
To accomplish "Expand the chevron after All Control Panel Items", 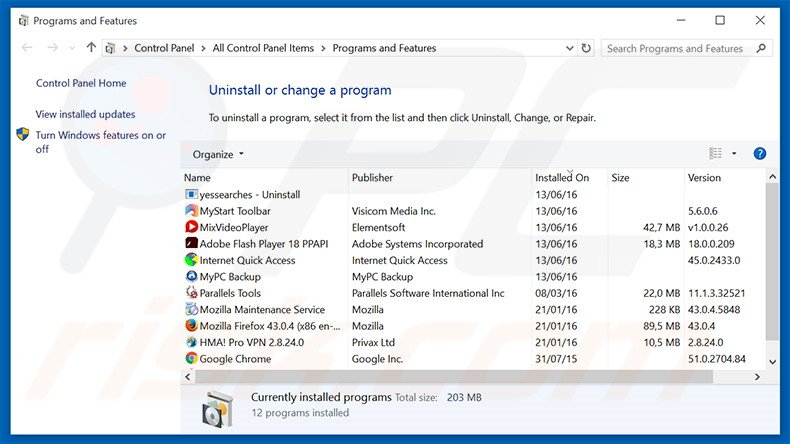I will pos(323,48).
